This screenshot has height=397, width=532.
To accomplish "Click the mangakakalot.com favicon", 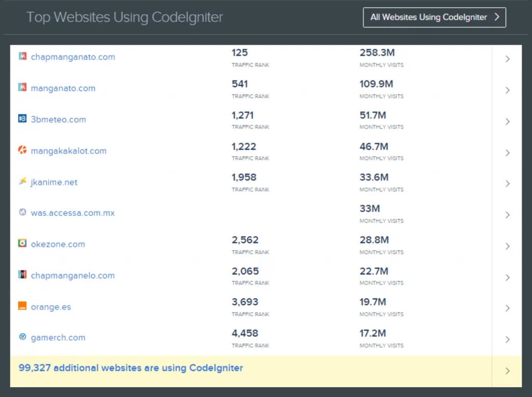I will pos(22,150).
